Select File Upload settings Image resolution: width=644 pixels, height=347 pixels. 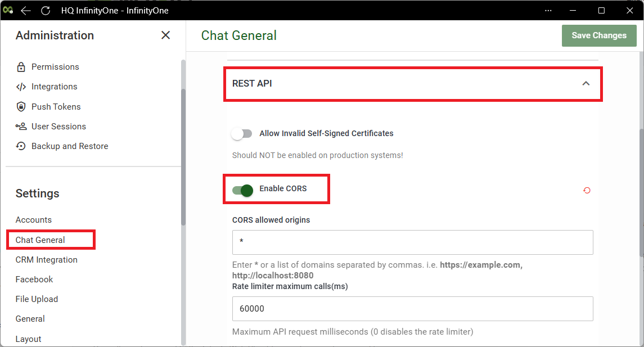37,299
